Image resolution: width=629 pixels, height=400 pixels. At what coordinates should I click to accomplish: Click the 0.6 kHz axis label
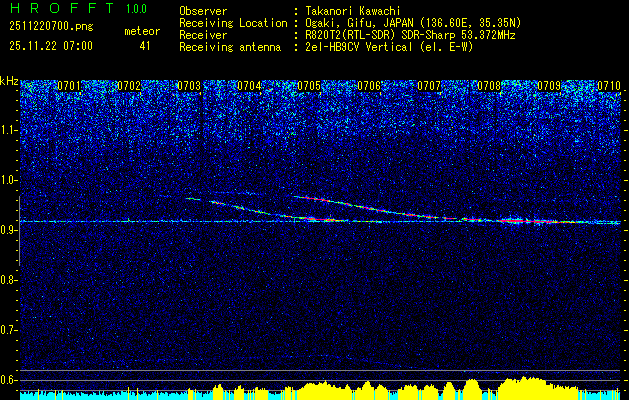tap(9, 380)
